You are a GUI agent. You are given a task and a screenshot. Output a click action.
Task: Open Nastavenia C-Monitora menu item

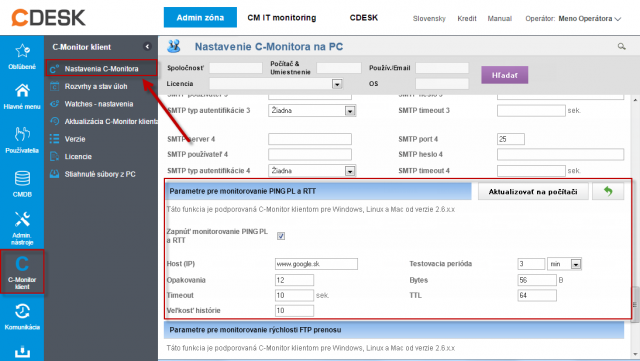pos(101,69)
